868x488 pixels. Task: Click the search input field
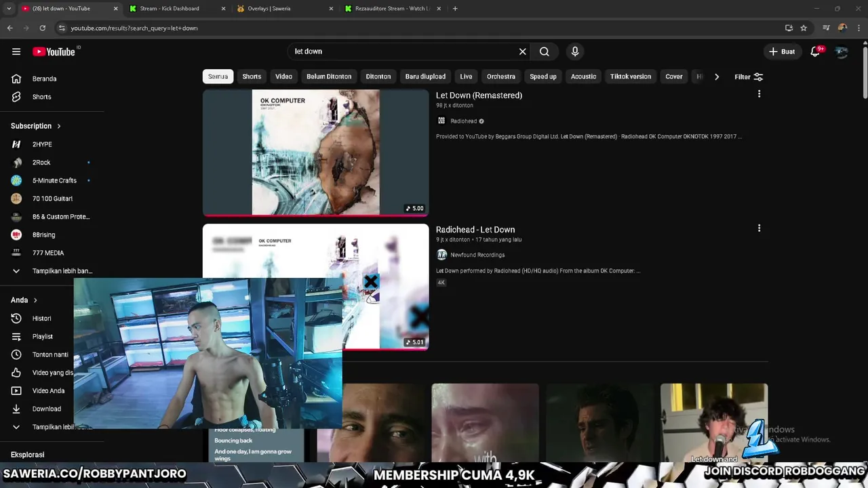click(x=403, y=52)
